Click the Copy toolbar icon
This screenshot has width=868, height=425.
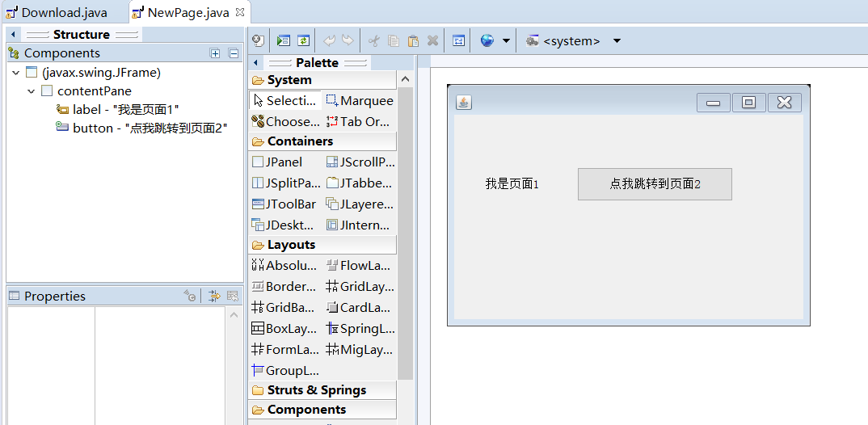394,41
